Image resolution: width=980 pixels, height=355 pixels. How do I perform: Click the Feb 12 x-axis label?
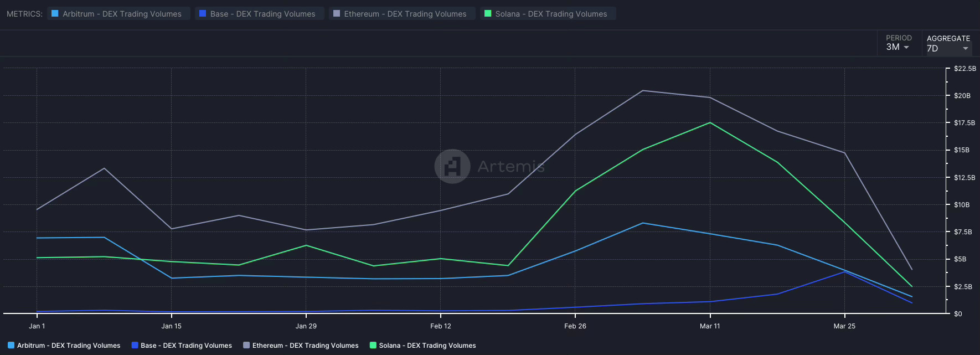click(441, 326)
